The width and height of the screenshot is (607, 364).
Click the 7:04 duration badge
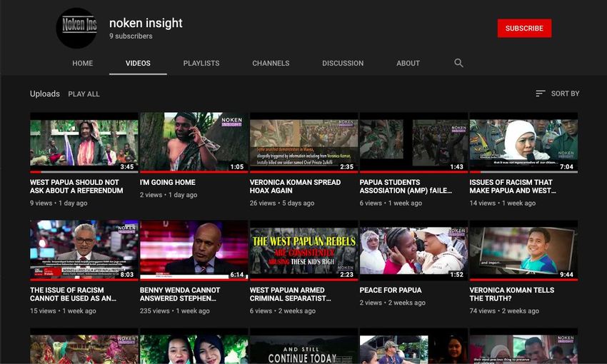(567, 167)
